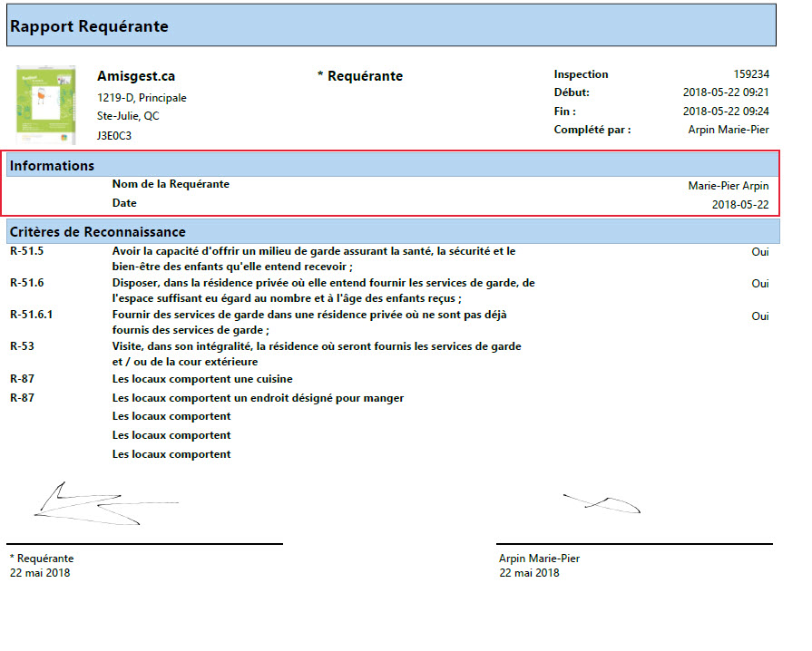Click the R-51.5 description about 'capacité d'offrir'

pos(314,258)
